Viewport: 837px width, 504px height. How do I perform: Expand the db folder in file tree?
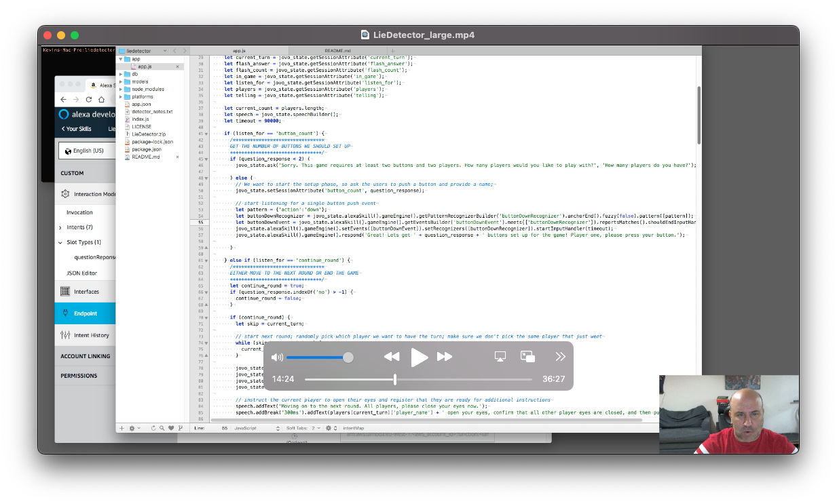pos(121,74)
